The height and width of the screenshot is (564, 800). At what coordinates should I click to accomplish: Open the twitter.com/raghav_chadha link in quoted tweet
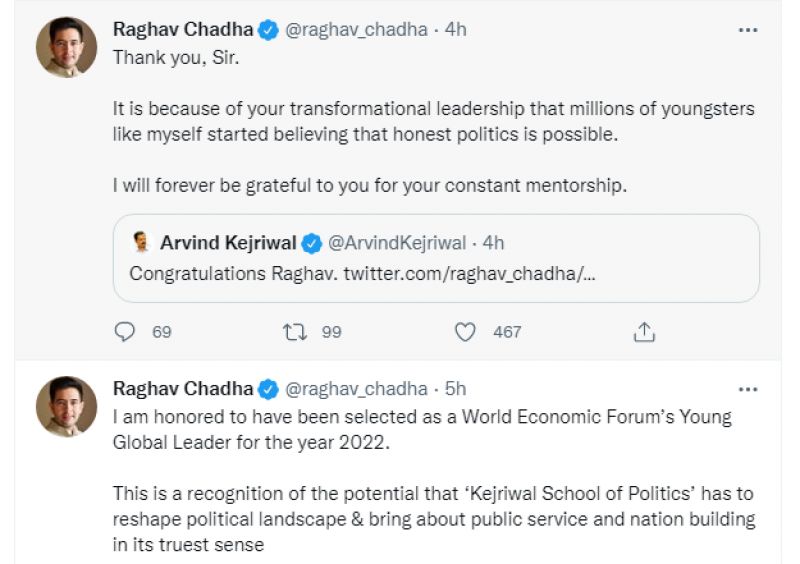[x=470, y=272]
